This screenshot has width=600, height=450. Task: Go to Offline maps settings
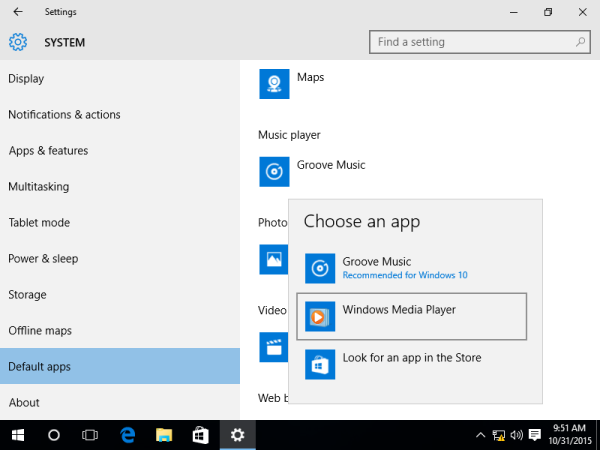120,330
